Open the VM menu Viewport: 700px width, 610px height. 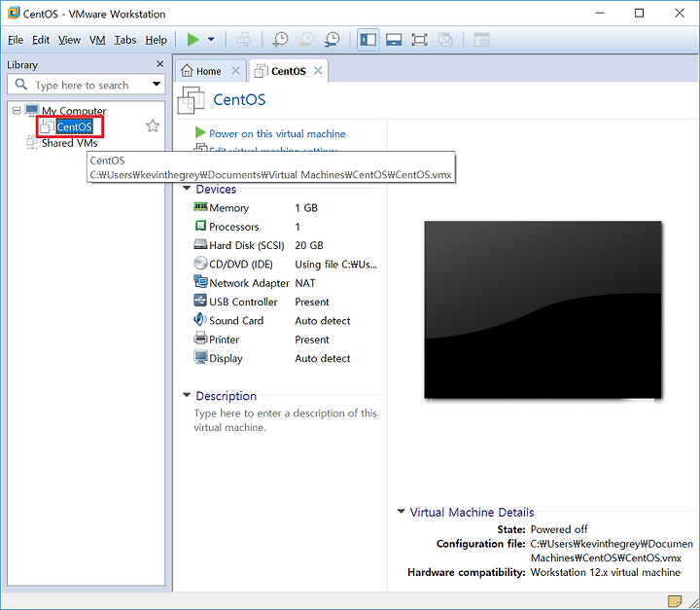[97, 40]
